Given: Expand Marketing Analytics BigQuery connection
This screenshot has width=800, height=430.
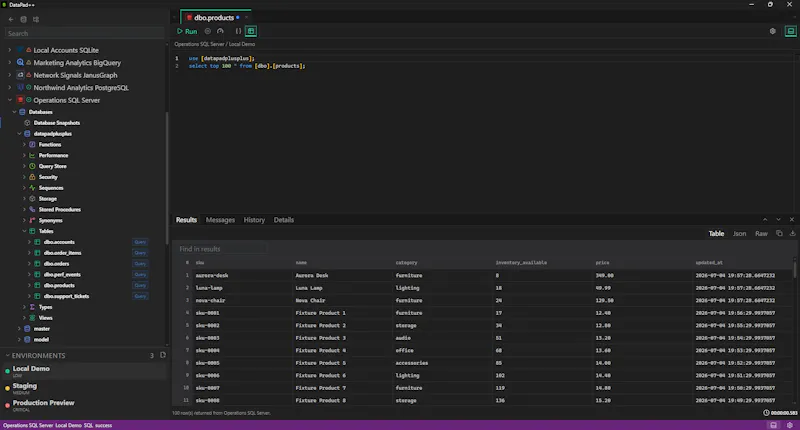Looking at the screenshot, I should [9, 62].
